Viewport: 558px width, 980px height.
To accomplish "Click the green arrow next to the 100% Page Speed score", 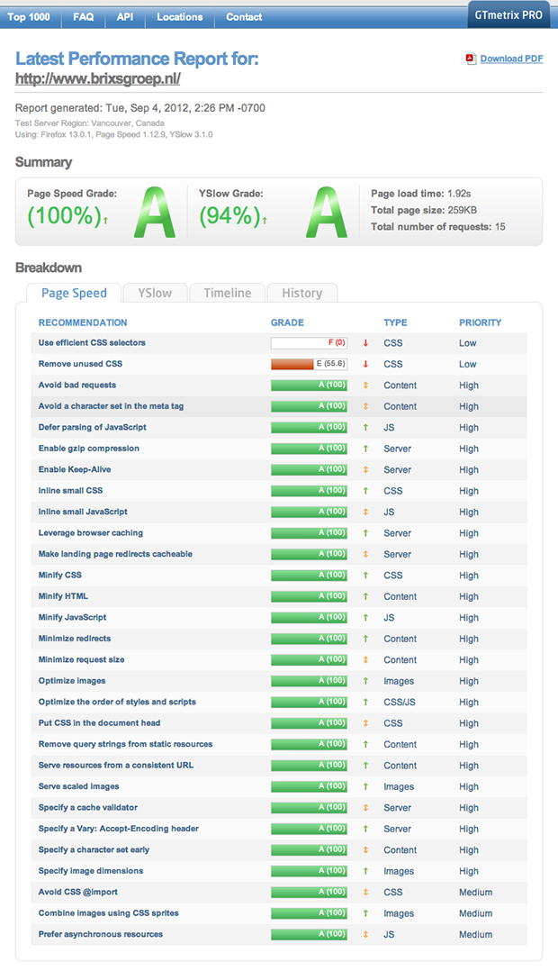I will (105, 221).
